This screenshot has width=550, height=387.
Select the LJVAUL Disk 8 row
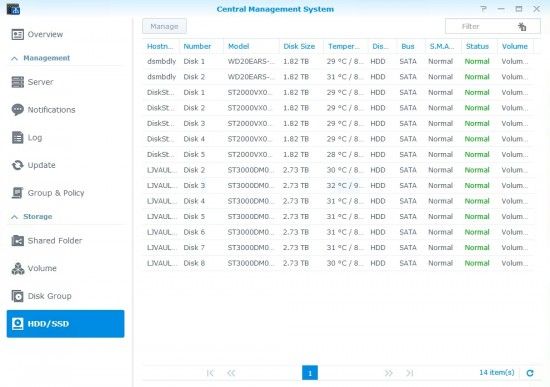[x=338, y=263]
